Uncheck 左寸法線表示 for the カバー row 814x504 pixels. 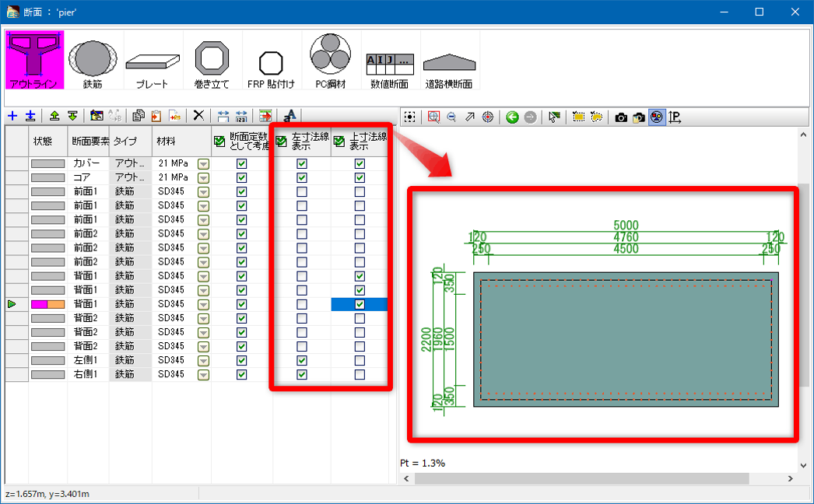point(302,163)
